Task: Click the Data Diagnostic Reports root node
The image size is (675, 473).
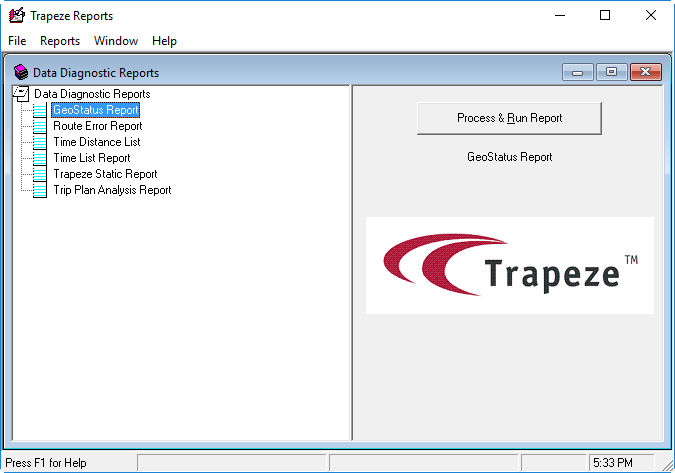Action: 92,94
